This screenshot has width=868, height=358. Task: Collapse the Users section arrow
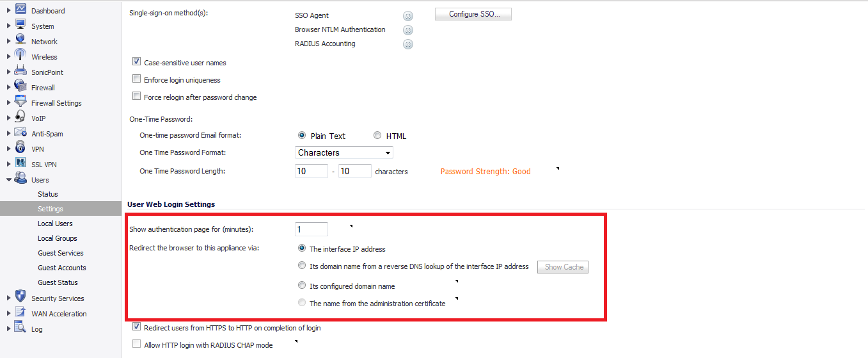8,180
